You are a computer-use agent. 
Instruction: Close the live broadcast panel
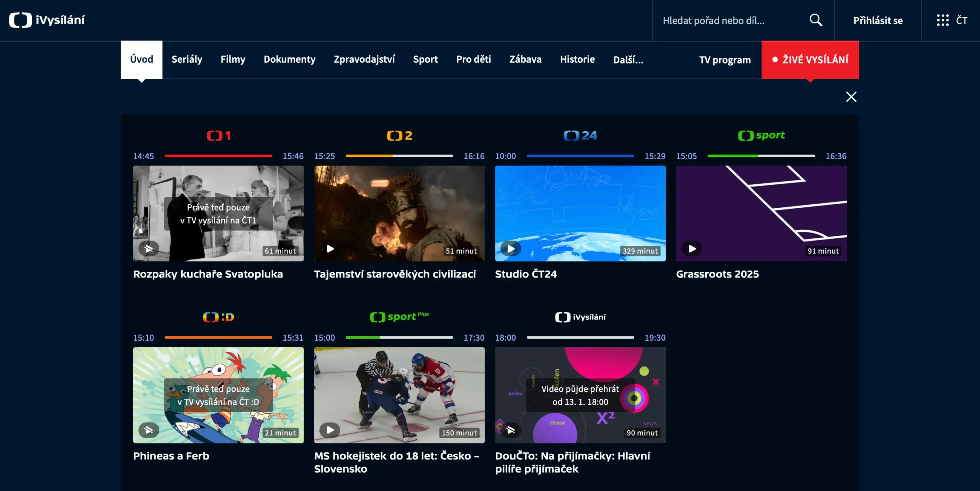(851, 97)
